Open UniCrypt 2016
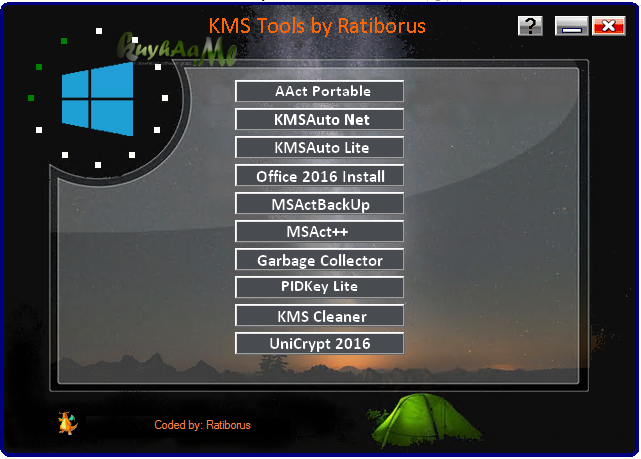Screen dimensions: 641x459 pos(319,343)
